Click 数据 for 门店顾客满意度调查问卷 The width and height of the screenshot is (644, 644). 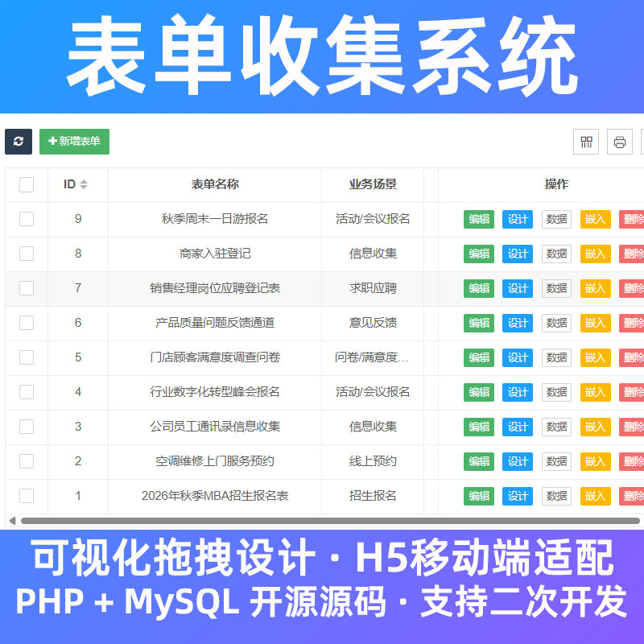click(x=556, y=357)
